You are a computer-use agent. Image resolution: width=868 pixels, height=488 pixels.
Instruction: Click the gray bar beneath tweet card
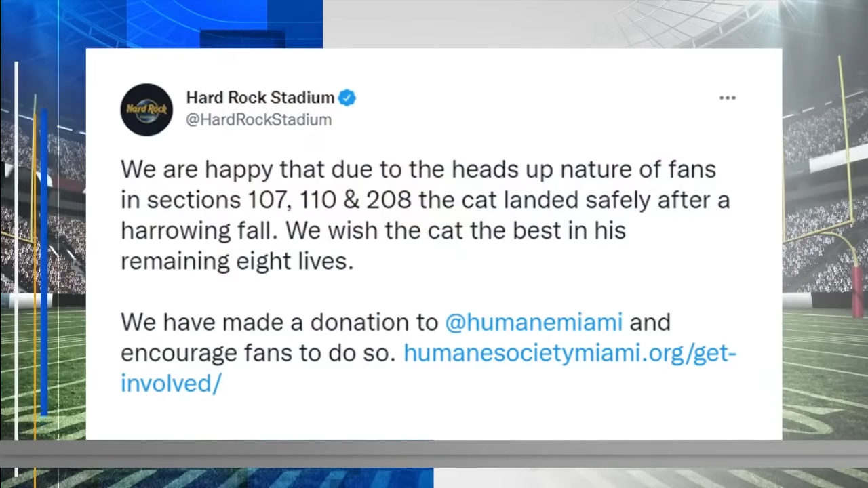pyautogui.click(x=434, y=453)
